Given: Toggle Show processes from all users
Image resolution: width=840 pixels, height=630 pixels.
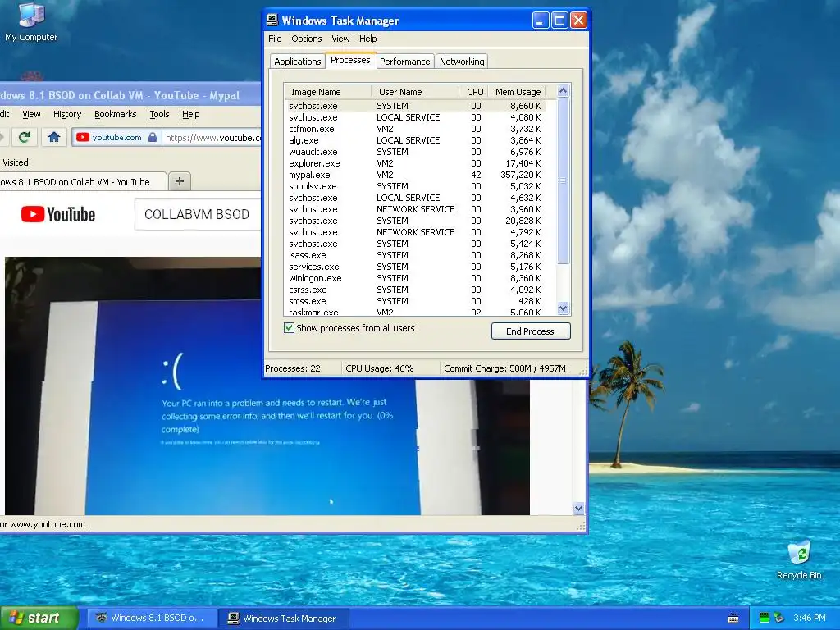Looking at the screenshot, I should [x=289, y=328].
